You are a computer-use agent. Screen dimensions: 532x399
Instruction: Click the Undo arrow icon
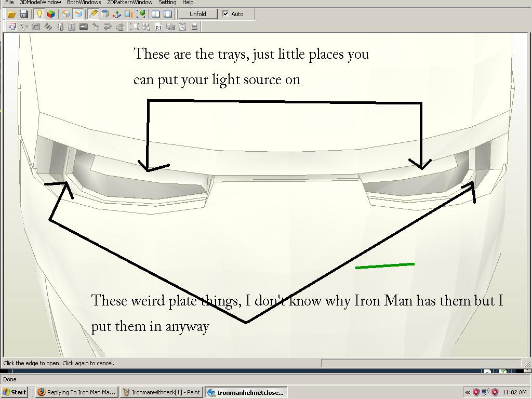coord(108,26)
